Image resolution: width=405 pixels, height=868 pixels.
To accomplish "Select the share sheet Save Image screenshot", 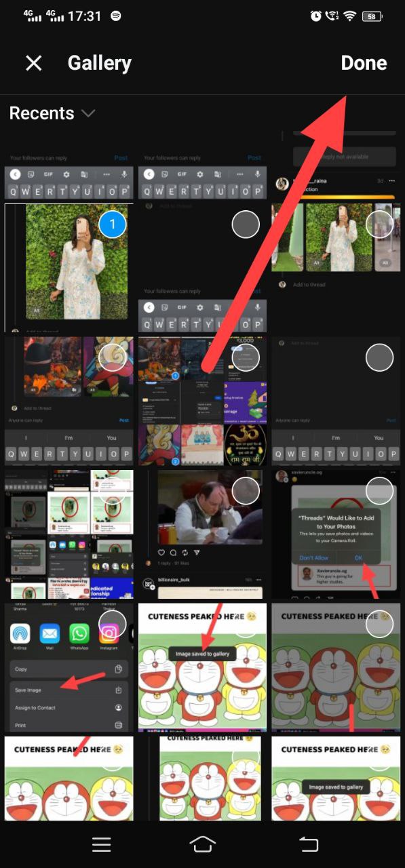I will pos(69,667).
